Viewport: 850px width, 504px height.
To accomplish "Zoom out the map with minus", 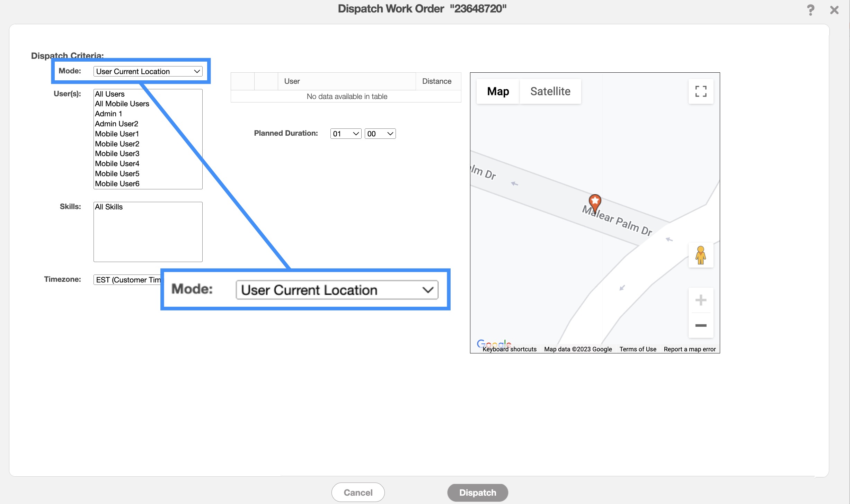I will tap(701, 325).
